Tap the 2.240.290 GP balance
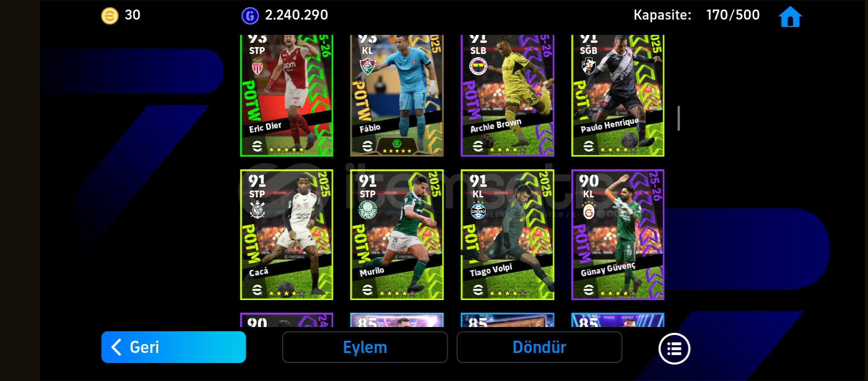 296,15
